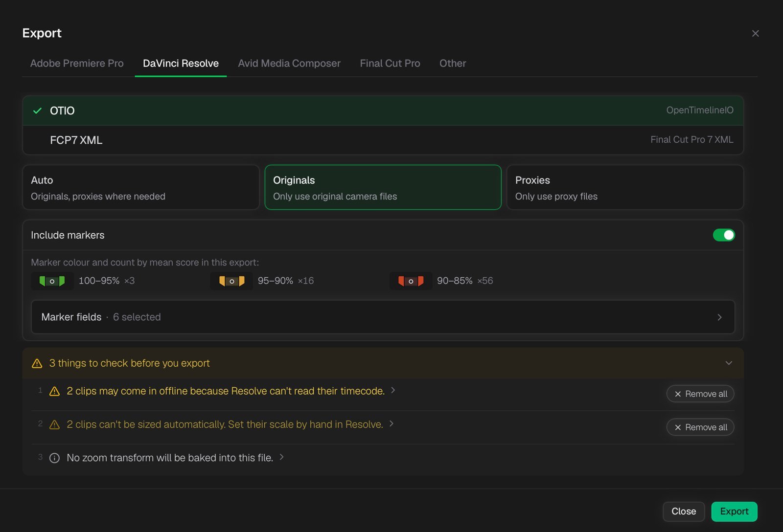This screenshot has width=783, height=532.
Task: Switch to the Final Cut Pro tab
Action: pos(390,64)
